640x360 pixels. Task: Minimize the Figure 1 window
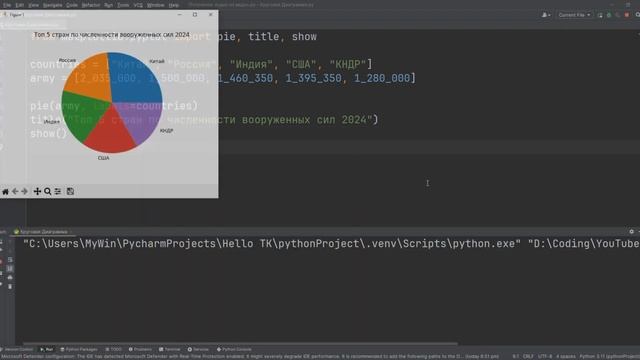tap(180, 15)
